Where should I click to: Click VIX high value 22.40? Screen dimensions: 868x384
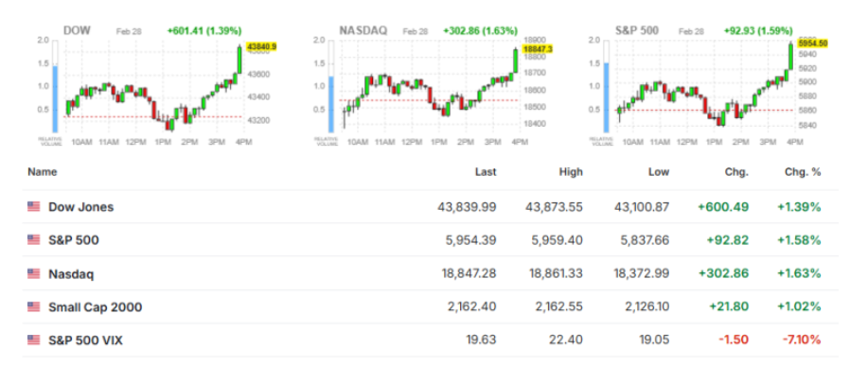568,340
